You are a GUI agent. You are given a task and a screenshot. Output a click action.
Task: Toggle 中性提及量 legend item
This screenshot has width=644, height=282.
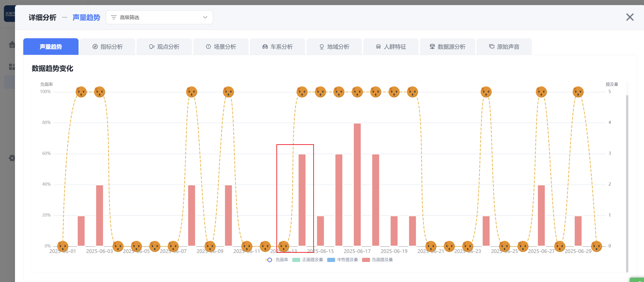(x=342, y=260)
